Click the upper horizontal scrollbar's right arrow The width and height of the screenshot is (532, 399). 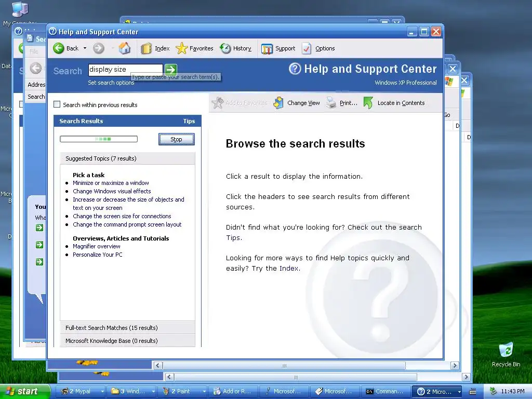[455, 365]
